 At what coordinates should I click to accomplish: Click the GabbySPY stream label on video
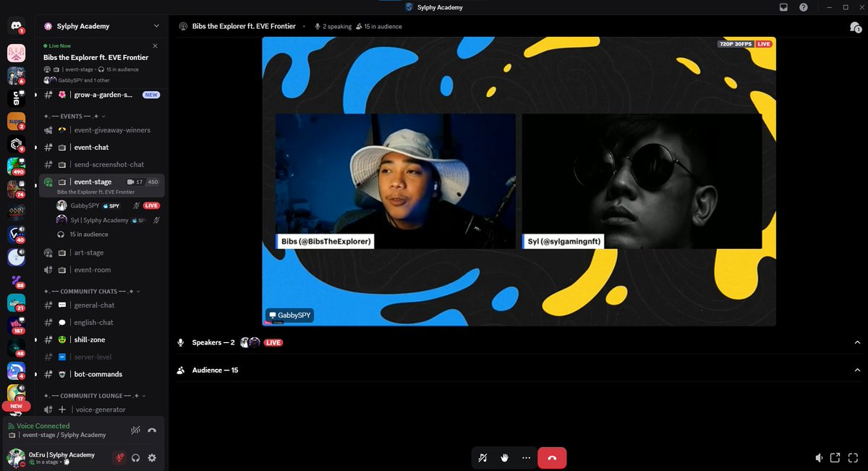(x=290, y=315)
